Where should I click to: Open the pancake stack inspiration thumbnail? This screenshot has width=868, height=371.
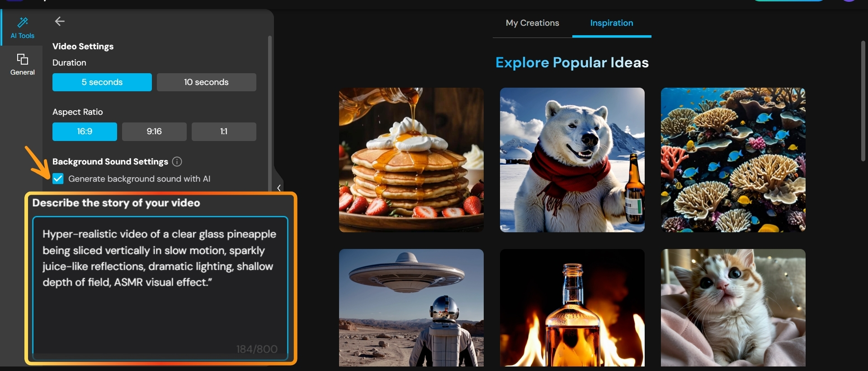coord(411,160)
